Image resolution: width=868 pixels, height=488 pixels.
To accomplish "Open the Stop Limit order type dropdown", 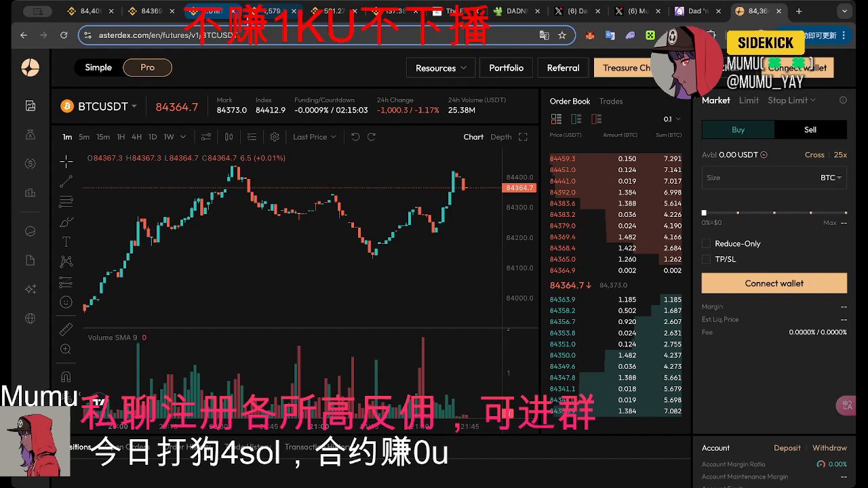I will pyautogui.click(x=791, y=100).
